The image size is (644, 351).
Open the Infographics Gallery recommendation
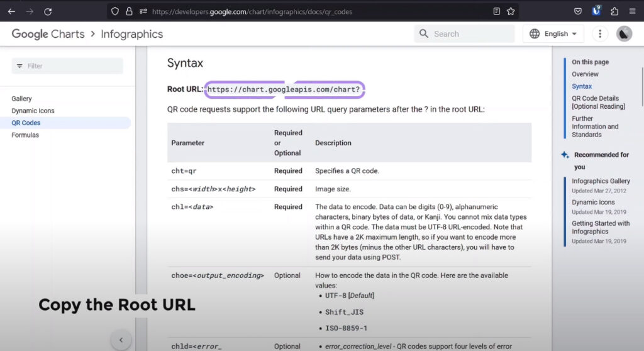click(x=601, y=181)
